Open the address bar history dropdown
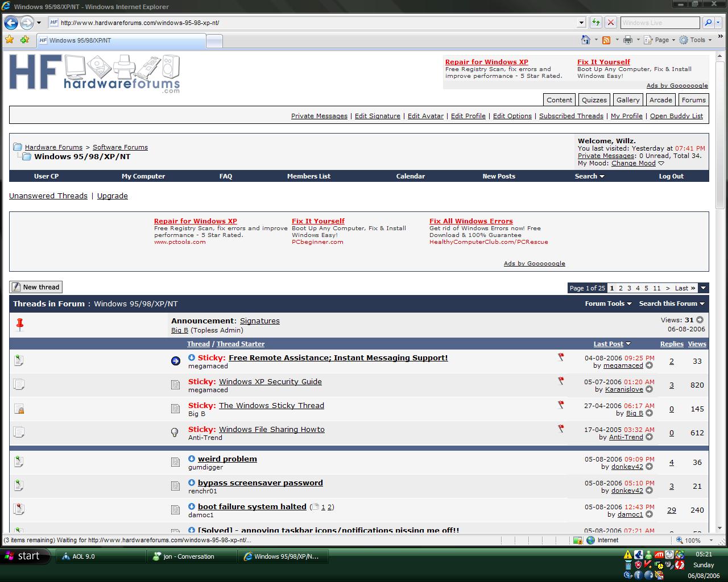Viewport: 728px width, 582px height. (581, 23)
